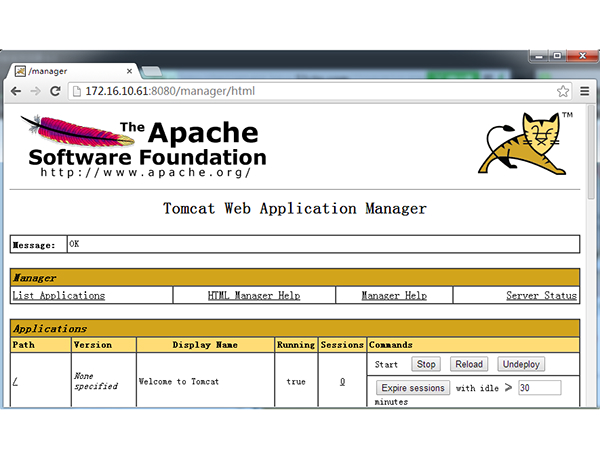The width and height of the screenshot is (600, 450).
Task: Click the idle minutes input field
Action: [x=539, y=388]
